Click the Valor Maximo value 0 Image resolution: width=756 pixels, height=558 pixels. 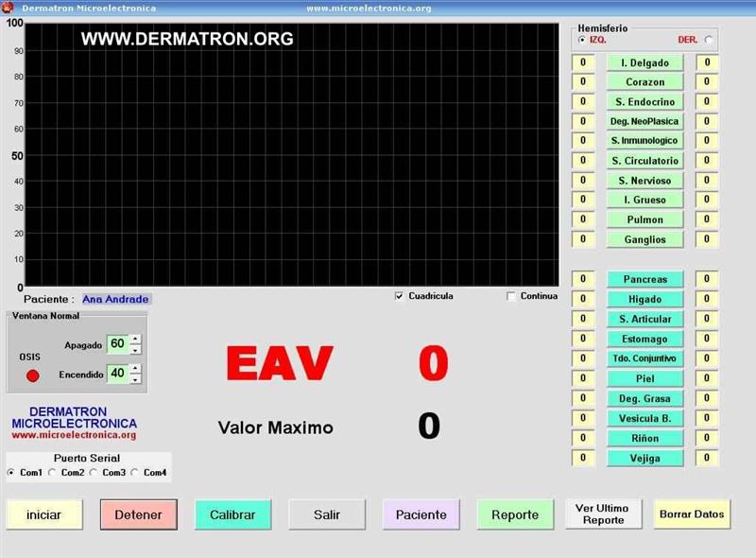(429, 426)
